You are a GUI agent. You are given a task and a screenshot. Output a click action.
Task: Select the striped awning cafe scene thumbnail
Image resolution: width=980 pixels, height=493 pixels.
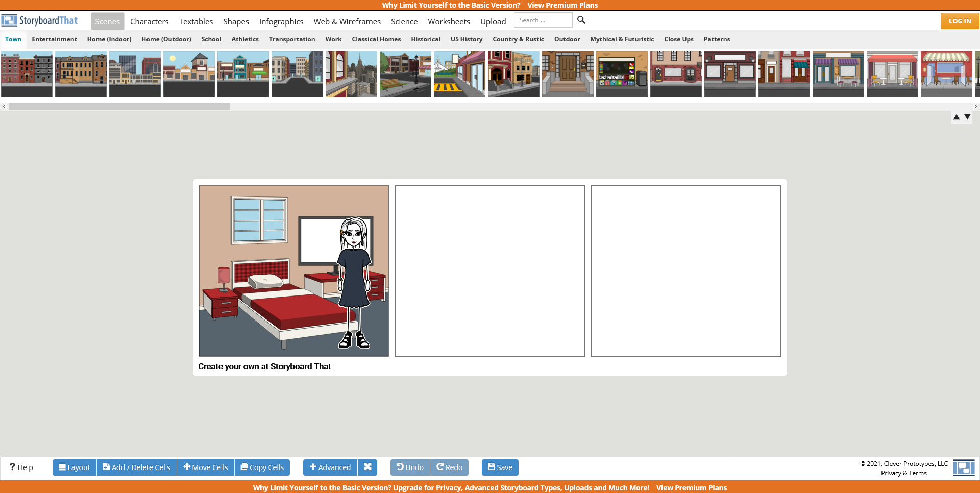pos(946,74)
